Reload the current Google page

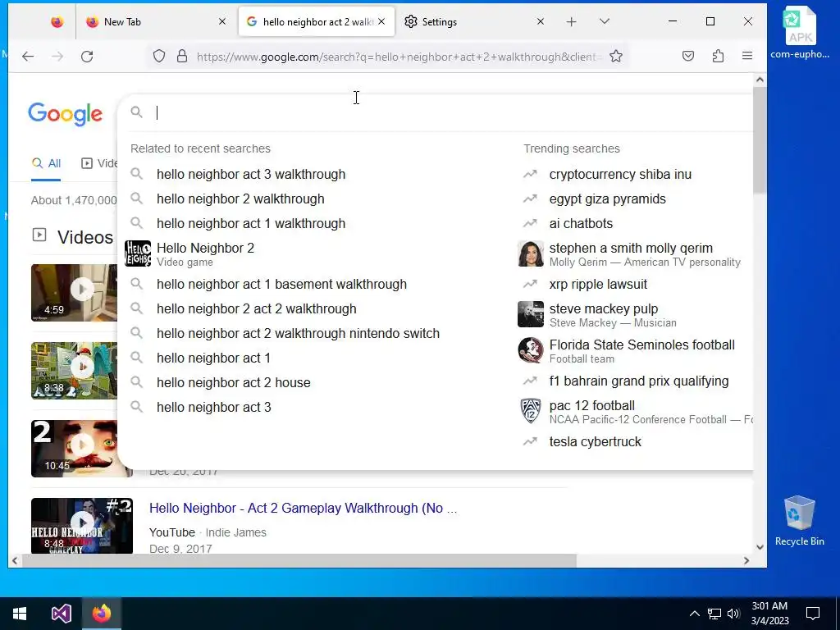[87, 57]
